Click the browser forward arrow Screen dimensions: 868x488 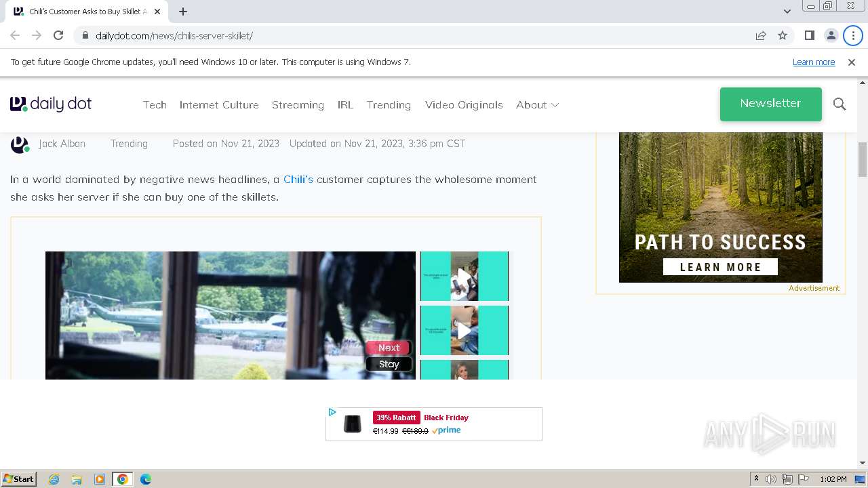click(37, 35)
